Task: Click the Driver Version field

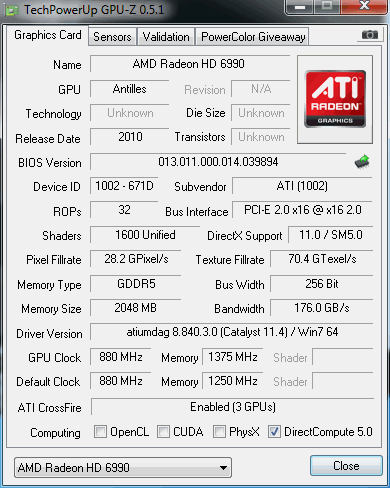Action: (x=232, y=332)
